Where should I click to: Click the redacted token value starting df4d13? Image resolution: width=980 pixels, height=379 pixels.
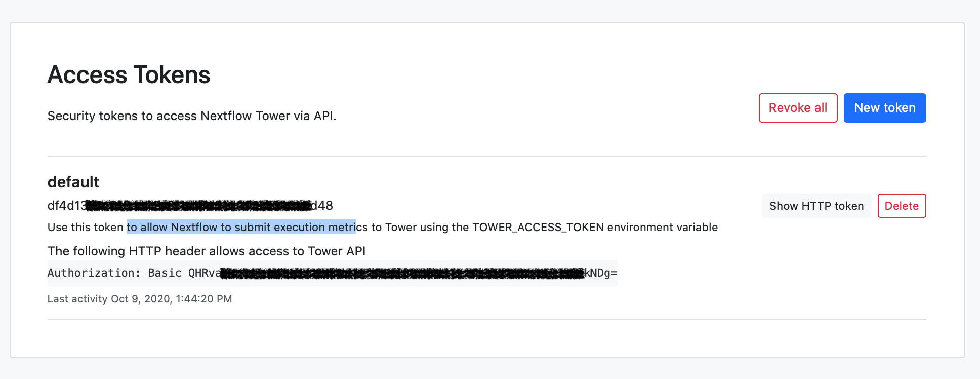tap(190, 205)
